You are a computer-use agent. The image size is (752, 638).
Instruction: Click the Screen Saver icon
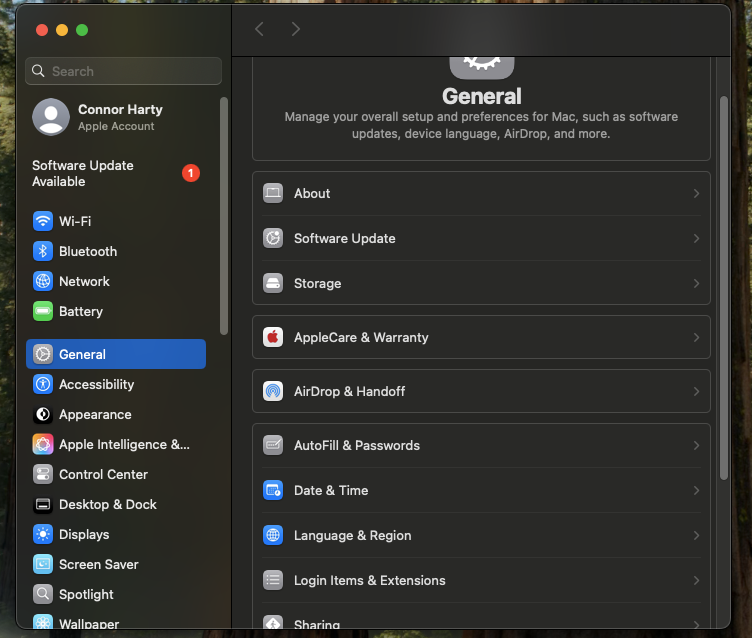click(x=43, y=565)
